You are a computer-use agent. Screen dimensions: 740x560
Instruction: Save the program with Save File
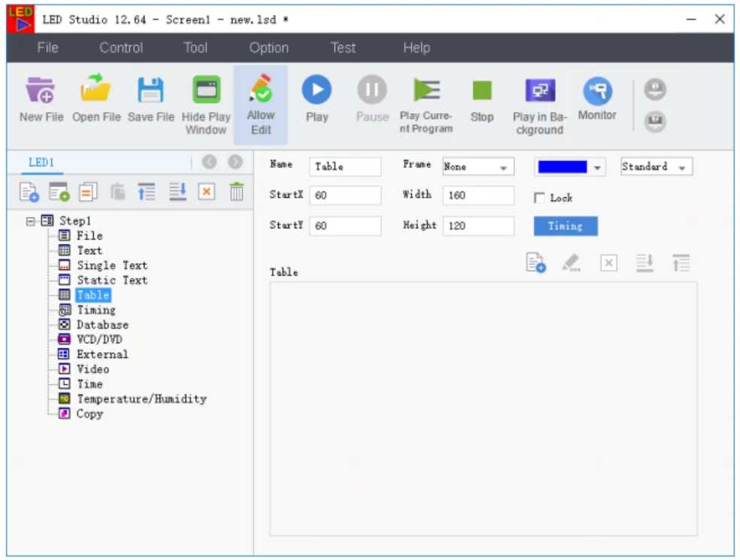(x=150, y=99)
